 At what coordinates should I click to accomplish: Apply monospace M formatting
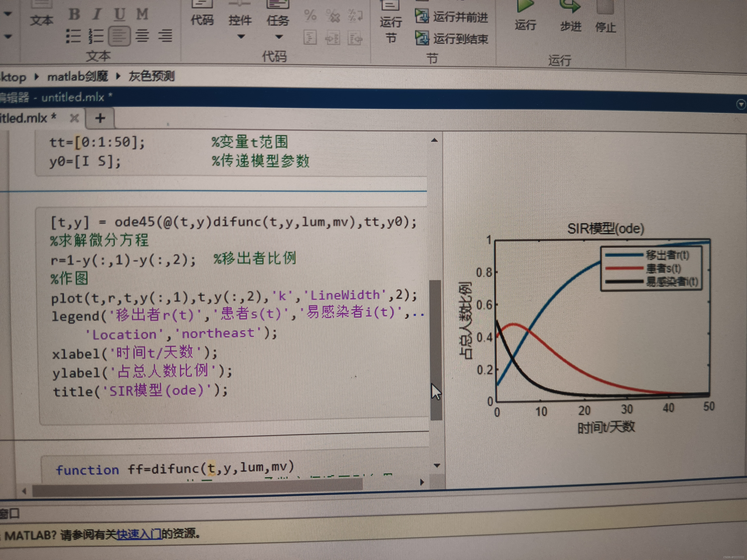click(x=142, y=14)
